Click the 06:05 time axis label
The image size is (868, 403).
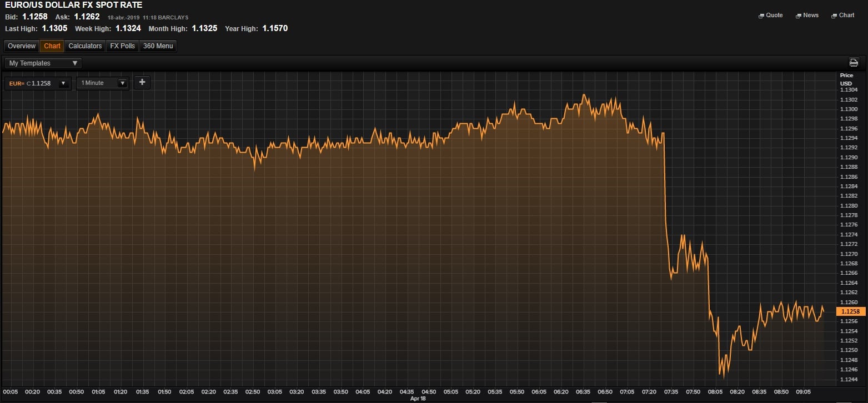[539, 392]
